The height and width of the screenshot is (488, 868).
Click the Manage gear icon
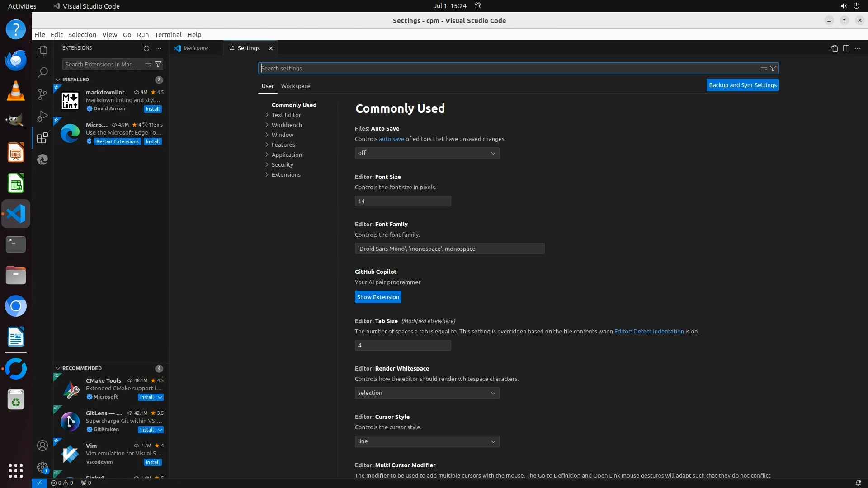(42, 467)
